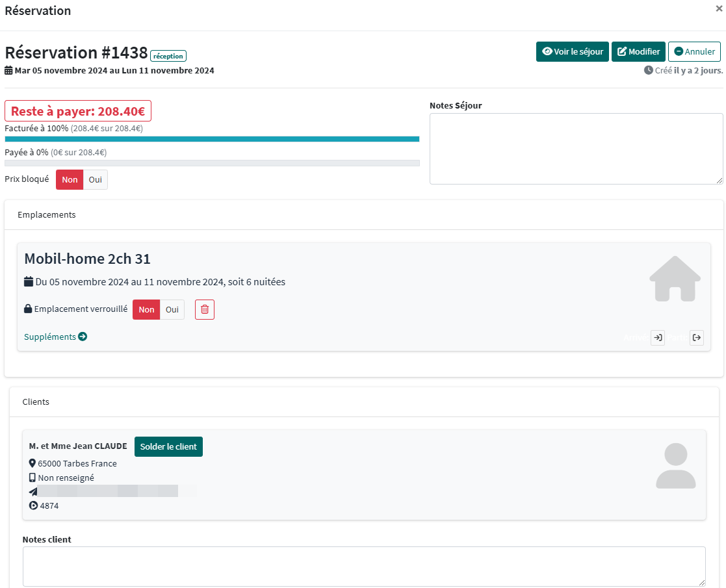Click the house icon of Mobil-home
Viewport: 726px width, 588px height.
(x=675, y=279)
